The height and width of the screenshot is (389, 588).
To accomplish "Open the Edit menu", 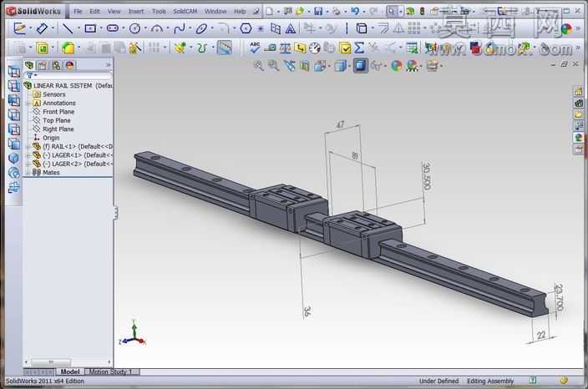I will (94, 11).
